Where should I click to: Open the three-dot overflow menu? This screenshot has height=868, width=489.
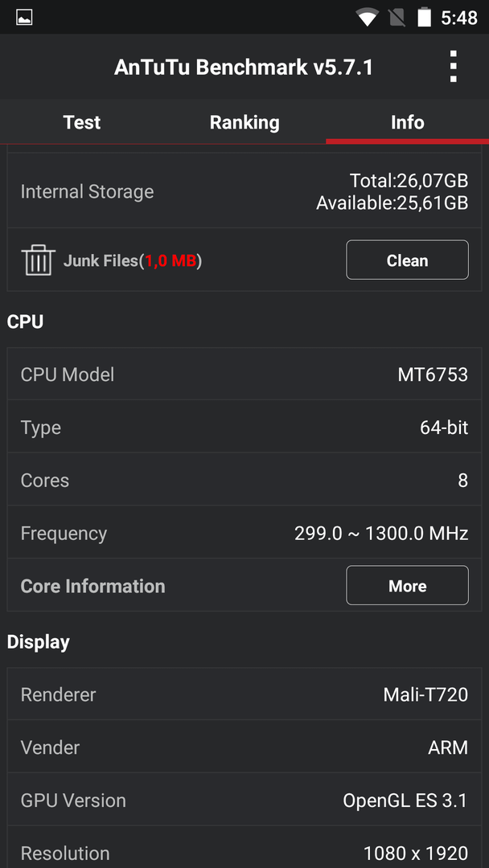pyautogui.click(x=453, y=67)
